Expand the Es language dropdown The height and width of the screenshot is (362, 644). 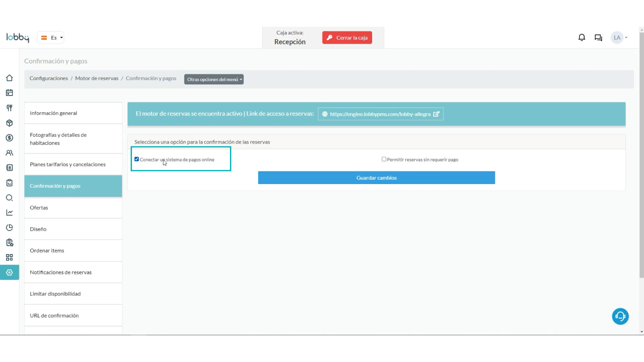(x=51, y=38)
